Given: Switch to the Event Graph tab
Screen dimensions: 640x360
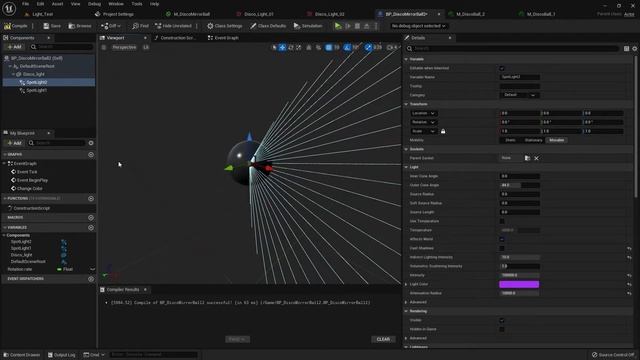Looking at the screenshot, I should pyautogui.click(x=223, y=38).
